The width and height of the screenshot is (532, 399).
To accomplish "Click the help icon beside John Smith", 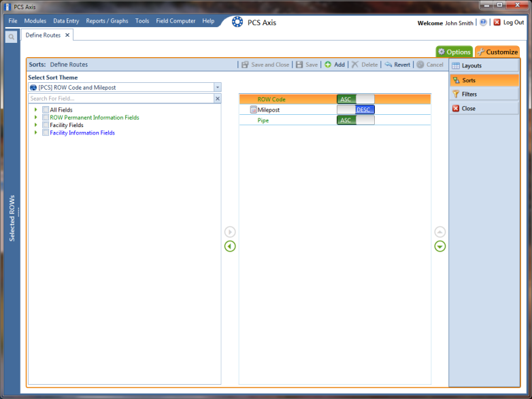I will [x=483, y=22].
